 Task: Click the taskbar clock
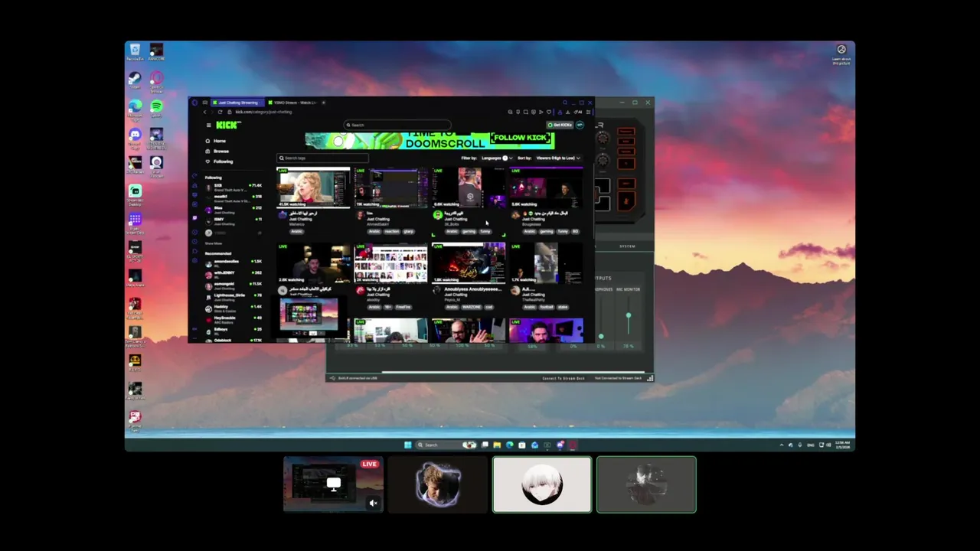[843, 445]
